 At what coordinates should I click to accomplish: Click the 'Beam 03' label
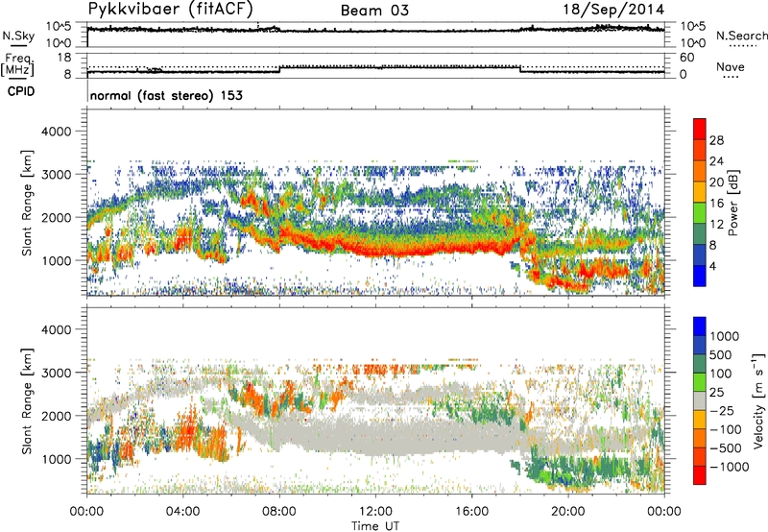(374, 11)
